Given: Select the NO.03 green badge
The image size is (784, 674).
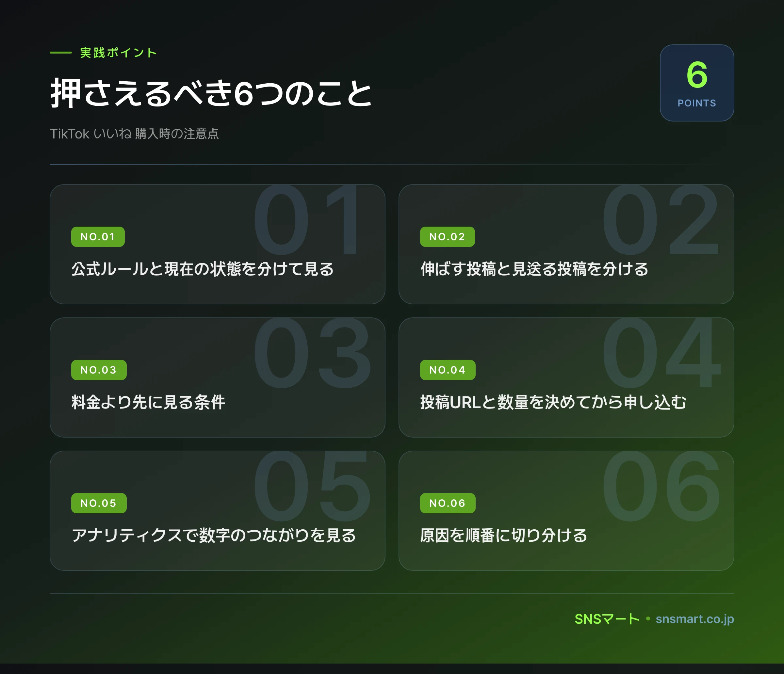Looking at the screenshot, I should coord(99,370).
